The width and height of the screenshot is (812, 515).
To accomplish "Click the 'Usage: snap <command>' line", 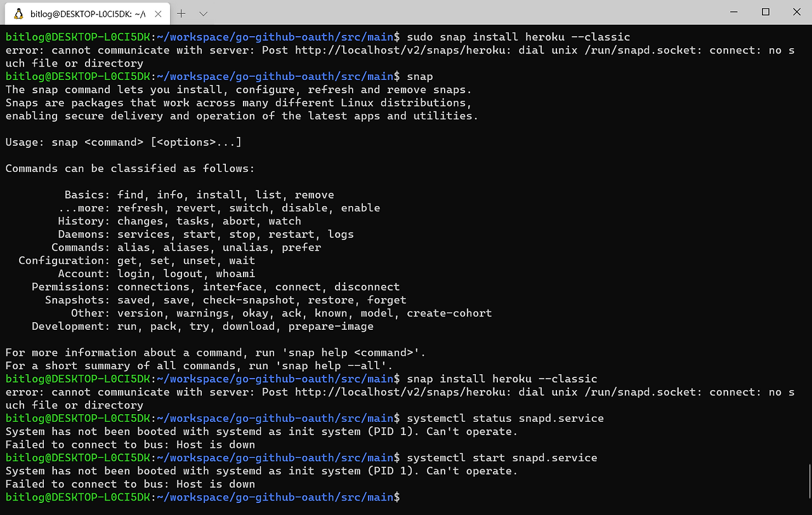I will (x=123, y=142).
